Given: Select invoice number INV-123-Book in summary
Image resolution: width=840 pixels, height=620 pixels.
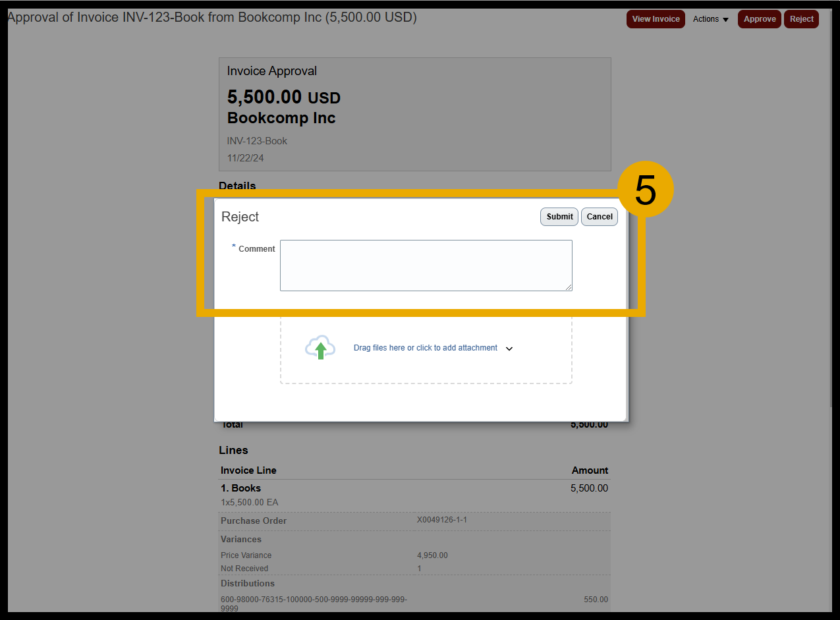Looking at the screenshot, I should coord(257,141).
